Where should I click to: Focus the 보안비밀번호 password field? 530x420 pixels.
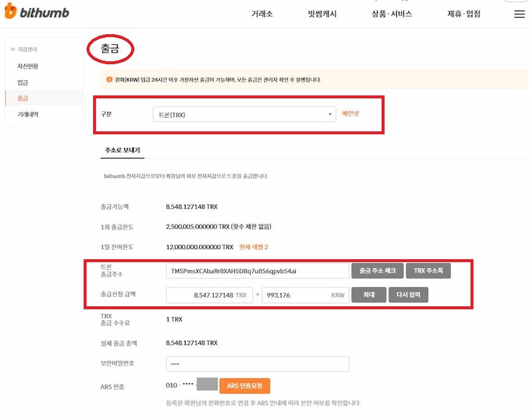(x=257, y=364)
